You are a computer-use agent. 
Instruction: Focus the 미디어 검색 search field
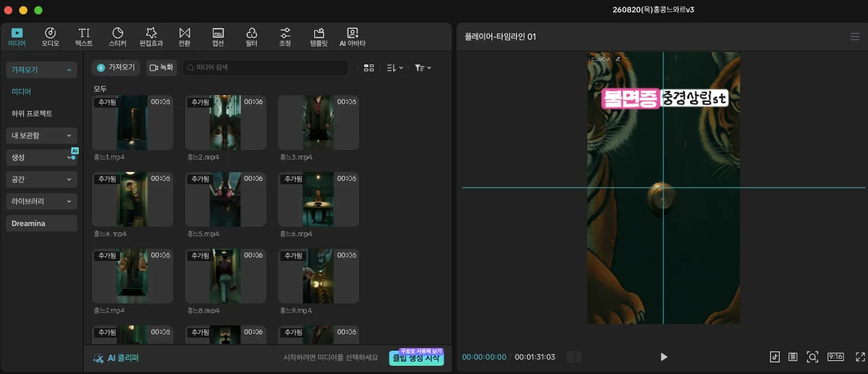pyautogui.click(x=266, y=68)
